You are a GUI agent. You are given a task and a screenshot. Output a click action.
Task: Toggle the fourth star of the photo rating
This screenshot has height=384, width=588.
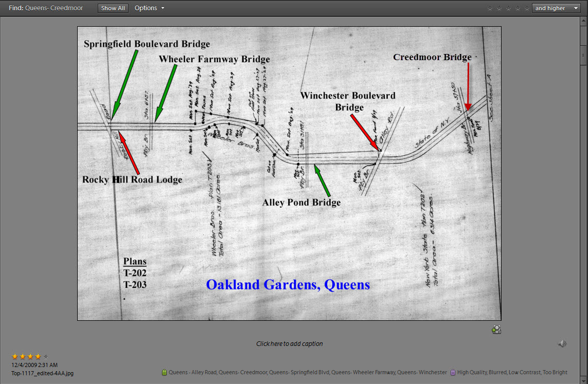(38, 356)
